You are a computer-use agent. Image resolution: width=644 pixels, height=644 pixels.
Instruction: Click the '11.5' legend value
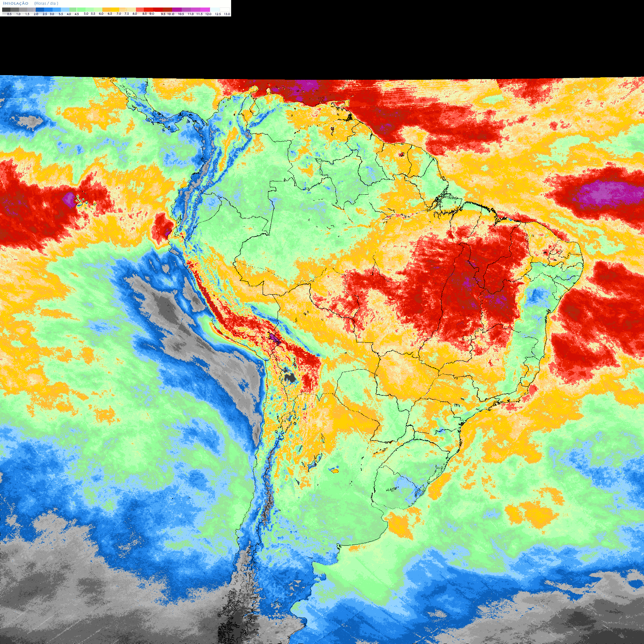(199, 14)
